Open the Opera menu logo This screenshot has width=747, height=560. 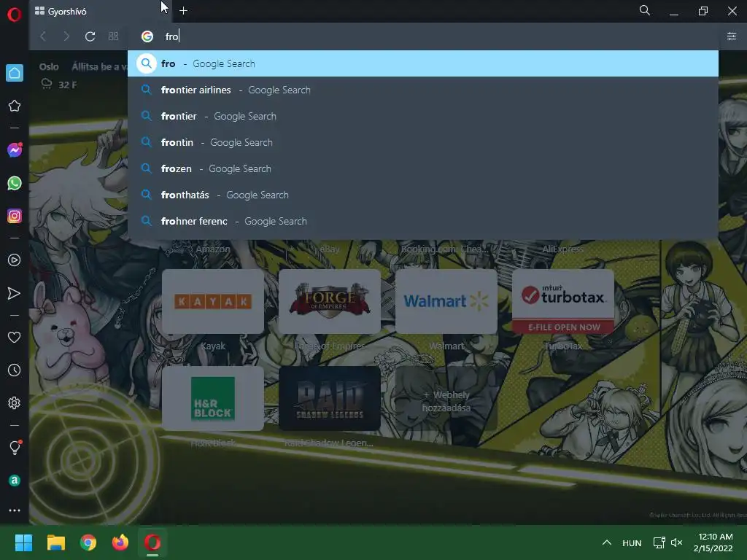click(15, 15)
